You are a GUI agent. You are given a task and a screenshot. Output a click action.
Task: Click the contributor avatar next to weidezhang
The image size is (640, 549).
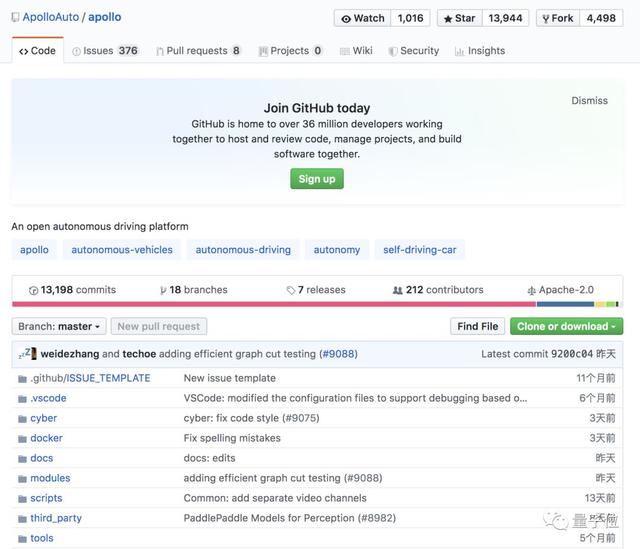point(30,354)
